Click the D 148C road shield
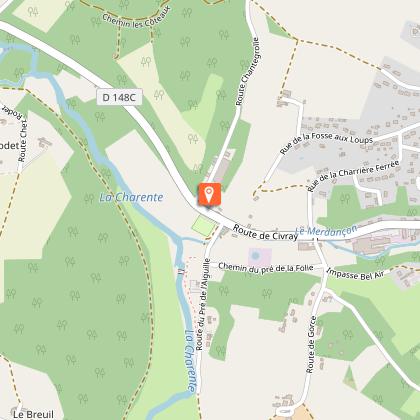 click(x=119, y=97)
